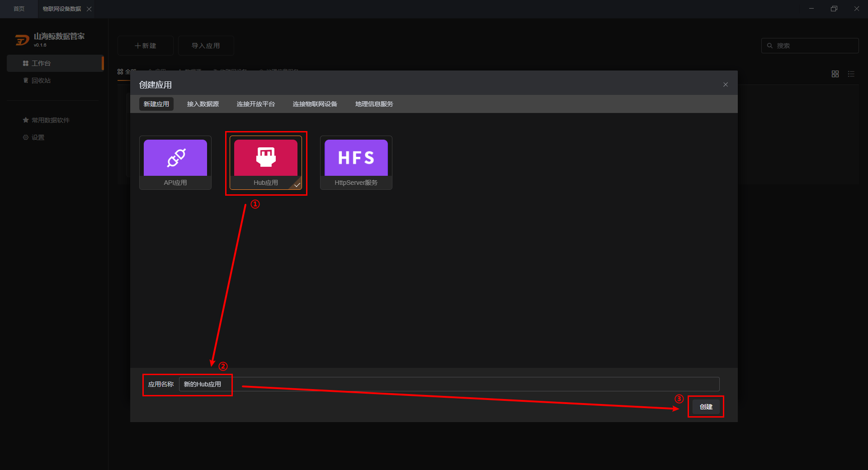Switch to grid view layout icon
Image resolution: width=868 pixels, height=470 pixels.
coord(835,74)
